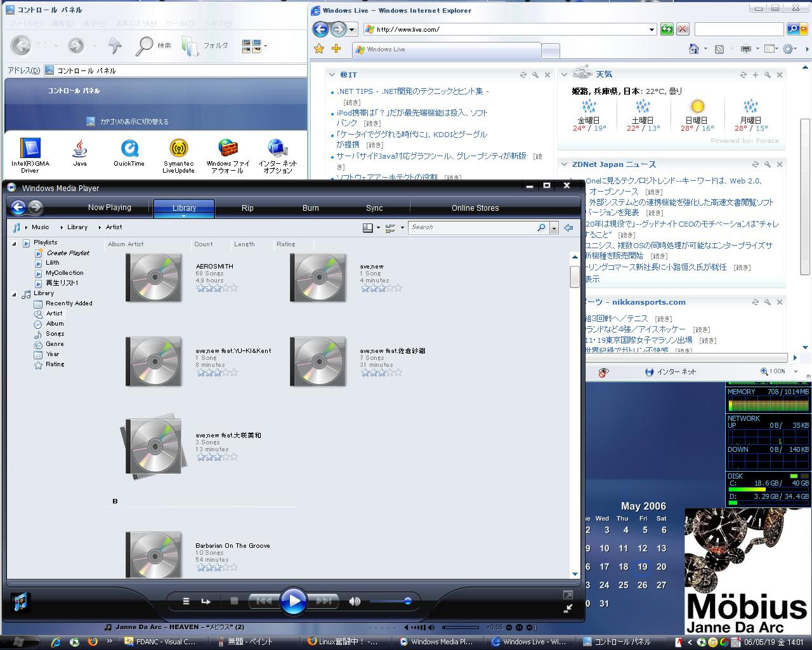Click the Internet Explorer address bar

pyautogui.click(x=511, y=29)
